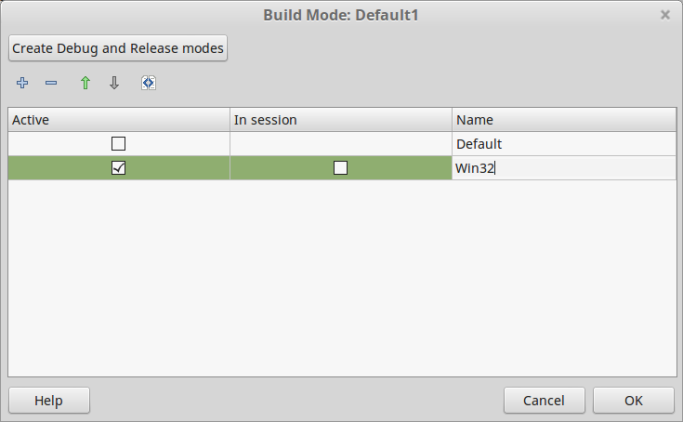
Task: Cancel the Build Mode dialog
Action: tap(544, 400)
